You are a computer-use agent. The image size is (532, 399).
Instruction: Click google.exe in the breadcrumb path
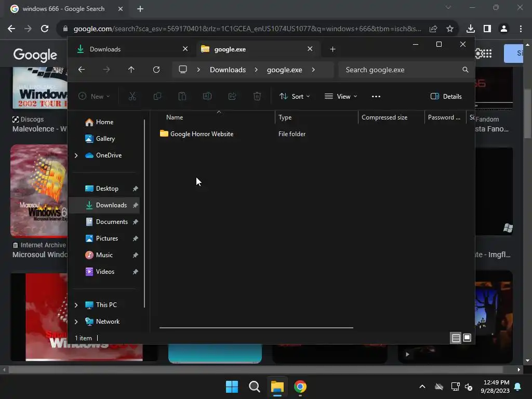[284, 70]
